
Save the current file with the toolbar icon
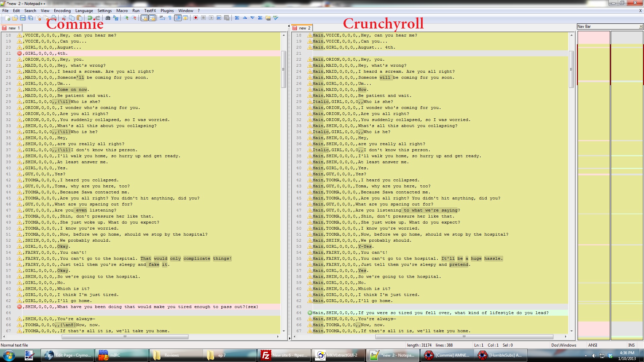point(23,18)
